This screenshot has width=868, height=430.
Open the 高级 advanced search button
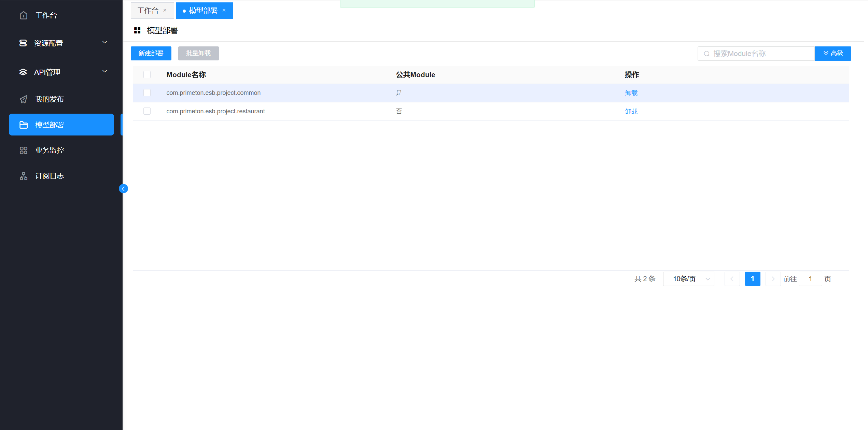coord(832,53)
